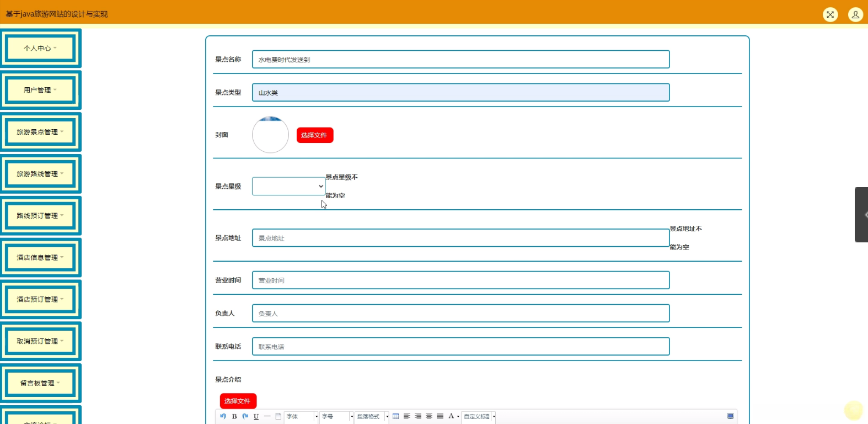This screenshot has width=868, height=424.
Task: Expand the 取消预订管理 sidebar menu
Action: (40, 341)
